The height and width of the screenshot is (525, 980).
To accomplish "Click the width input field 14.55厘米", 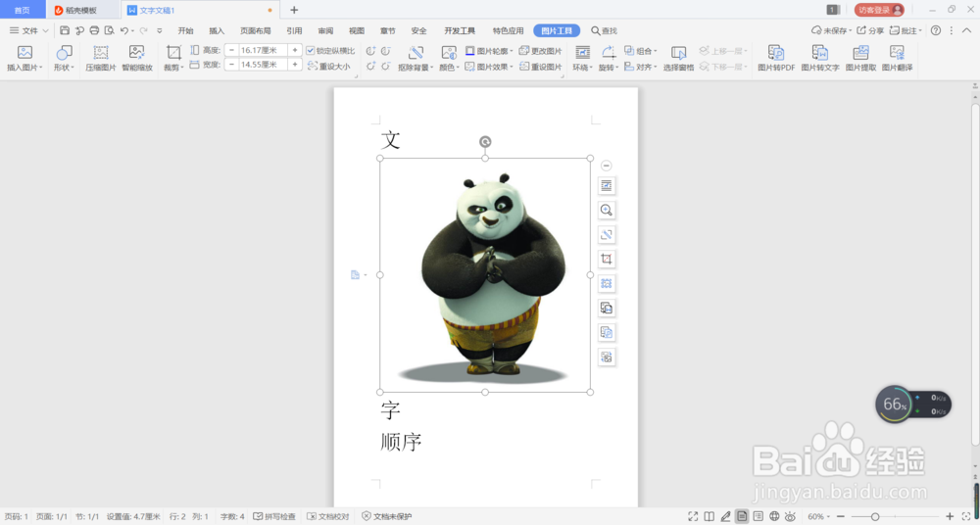I will tap(263, 65).
